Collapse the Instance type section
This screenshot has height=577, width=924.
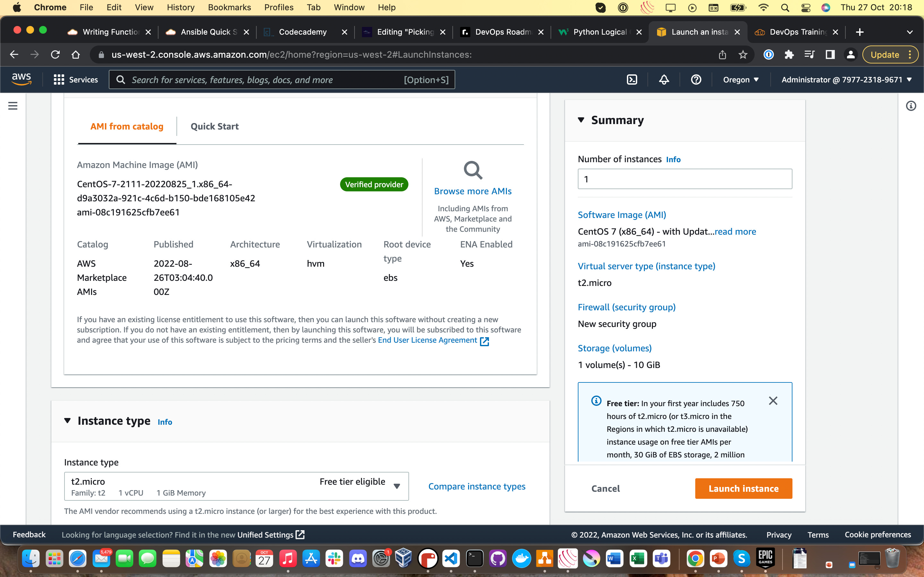click(x=68, y=421)
